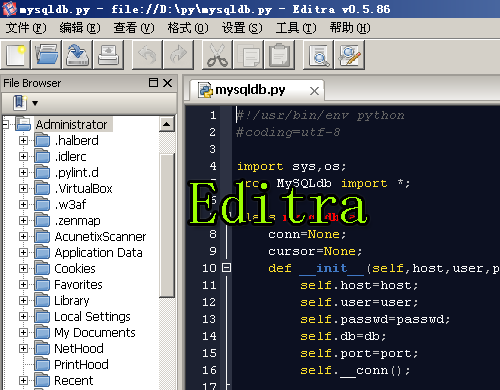Click the Paste clipboard icon
Screen dimensions: 500x390
pyautogui.click(x=279, y=55)
